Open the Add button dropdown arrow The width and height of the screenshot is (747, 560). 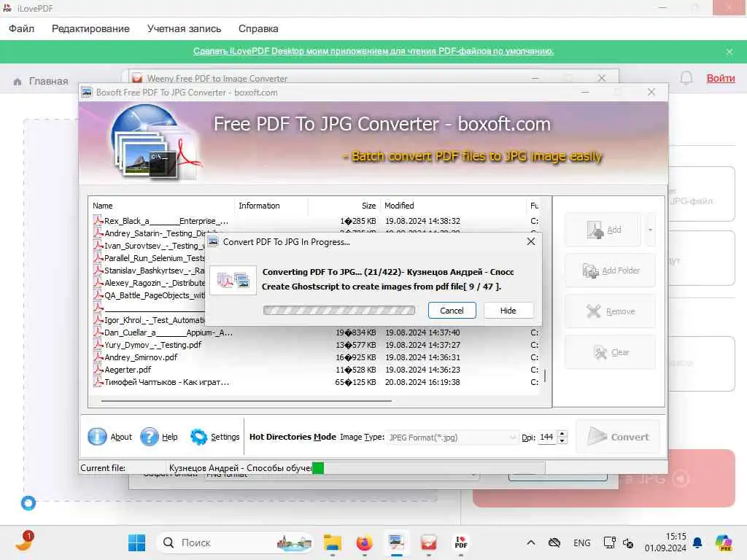tap(650, 230)
